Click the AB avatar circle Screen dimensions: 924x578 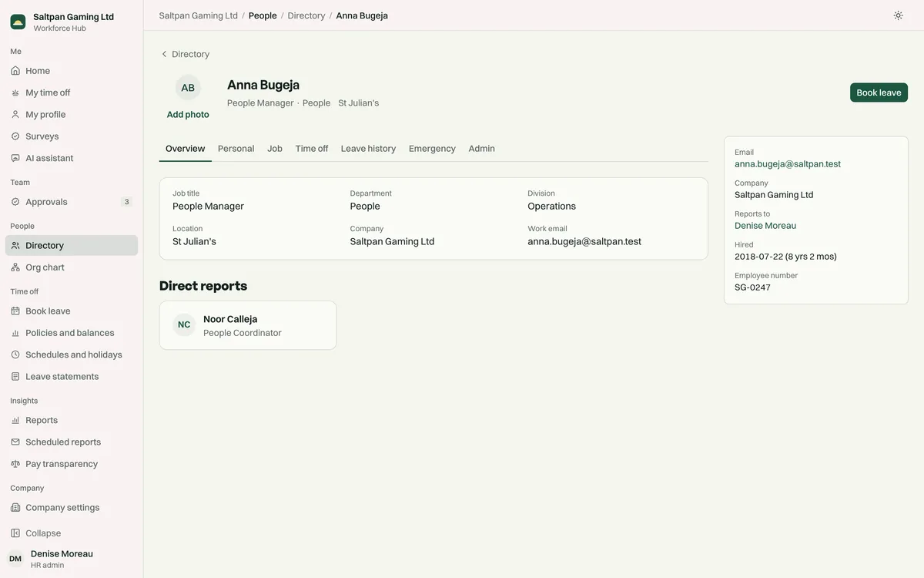click(188, 88)
